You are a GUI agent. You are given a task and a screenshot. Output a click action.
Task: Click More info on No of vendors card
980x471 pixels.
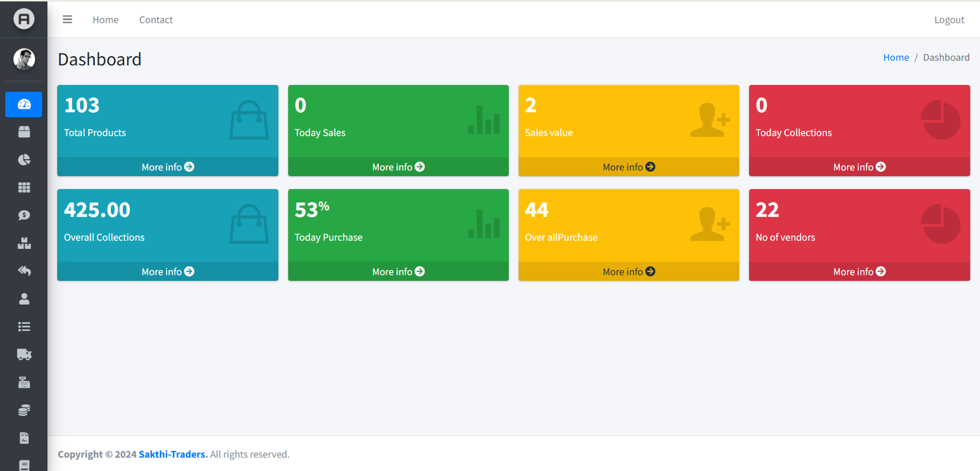859,271
